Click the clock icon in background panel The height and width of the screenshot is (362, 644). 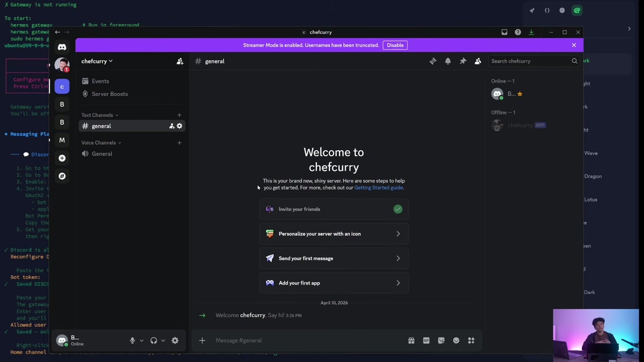coord(562,11)
